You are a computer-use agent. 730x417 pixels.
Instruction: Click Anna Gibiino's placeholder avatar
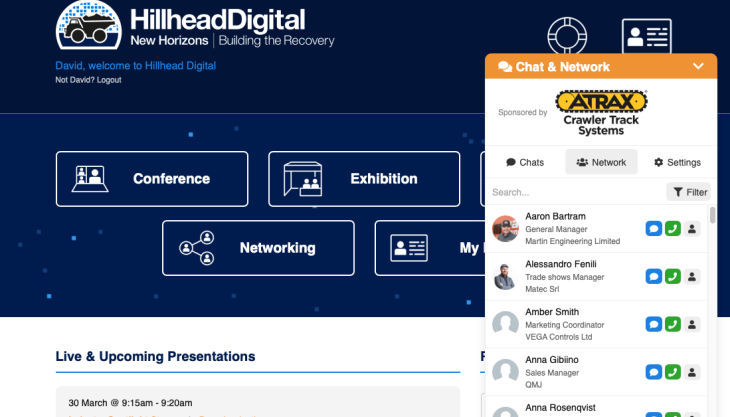point(506,372)
